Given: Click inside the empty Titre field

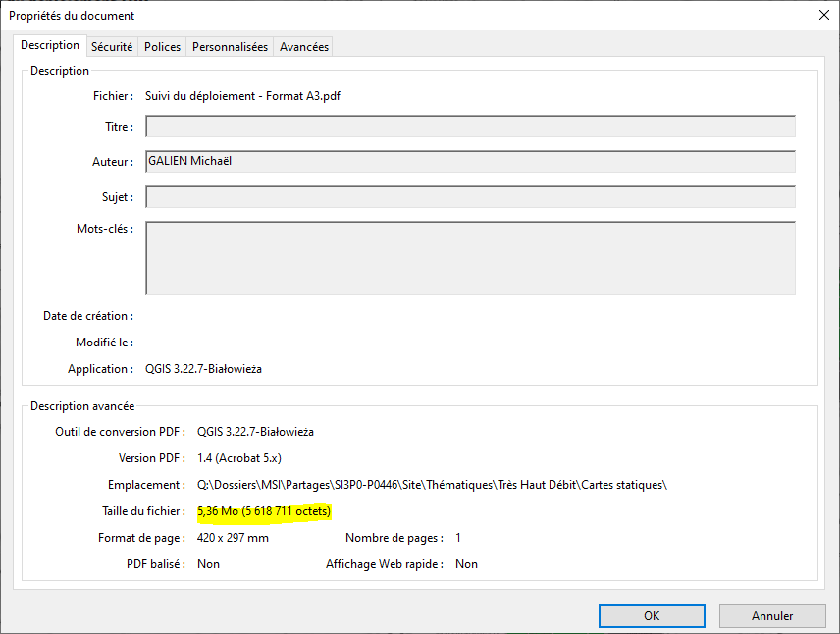Looking at the screenshot, I should point(469,126).
